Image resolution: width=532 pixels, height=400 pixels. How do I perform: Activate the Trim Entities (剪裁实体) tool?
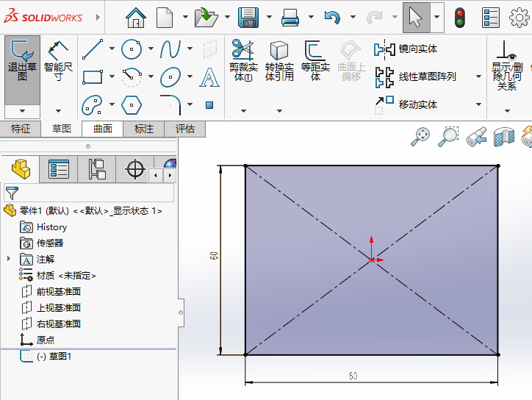pos(242,61)
